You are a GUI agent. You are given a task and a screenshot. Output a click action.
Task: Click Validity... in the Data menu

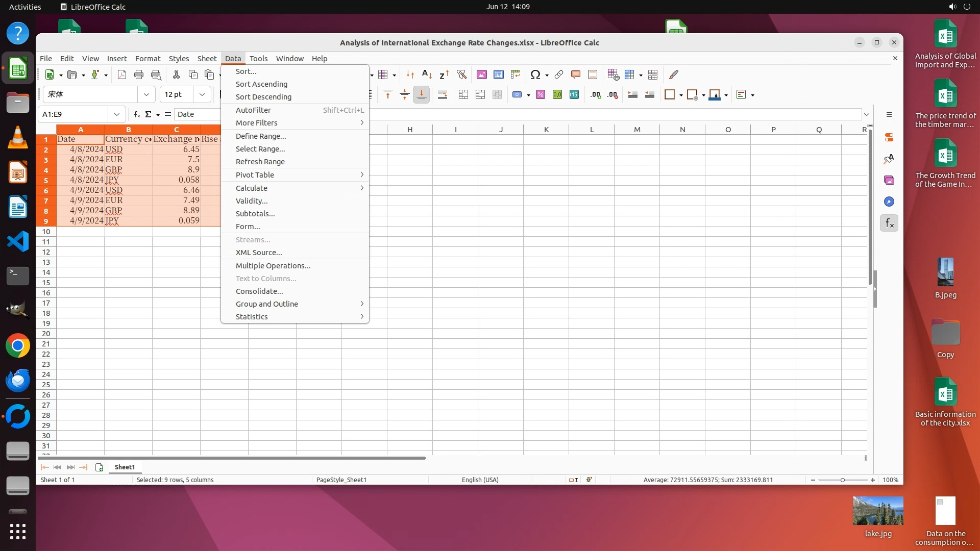tap(252, 201)
